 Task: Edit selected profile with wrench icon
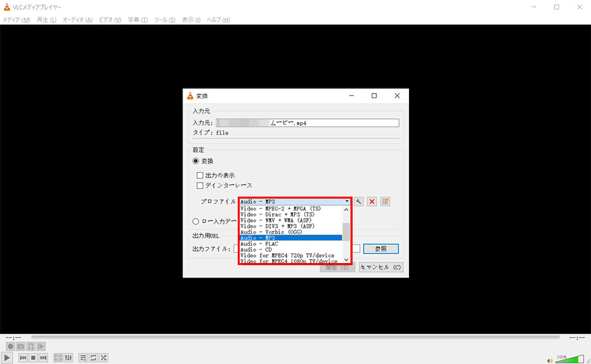point(359,201)
